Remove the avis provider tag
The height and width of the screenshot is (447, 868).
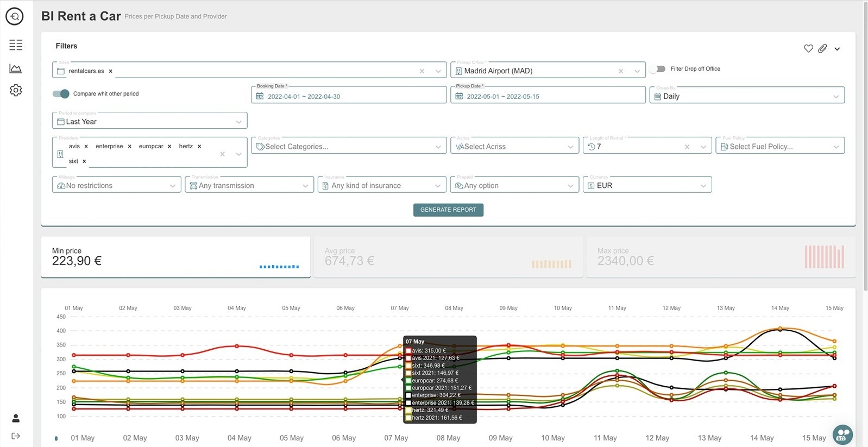(86, 147)
